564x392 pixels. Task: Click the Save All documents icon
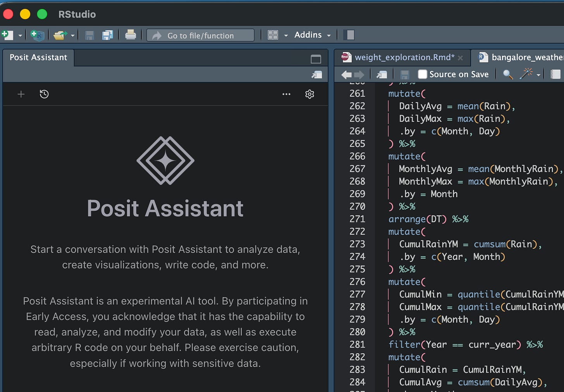(107, 35)
